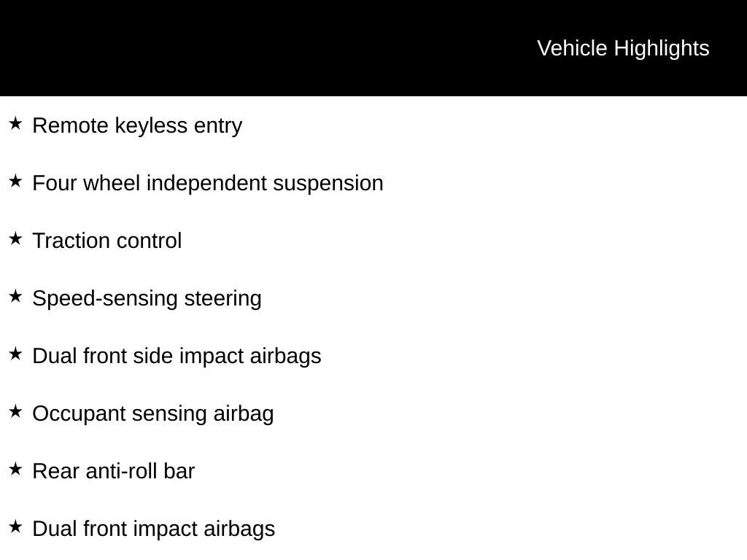This screenshot has height=560, width=747.
Task: Choose the Speed-sensing steering list entry
Action: click(x=147, y=298)
